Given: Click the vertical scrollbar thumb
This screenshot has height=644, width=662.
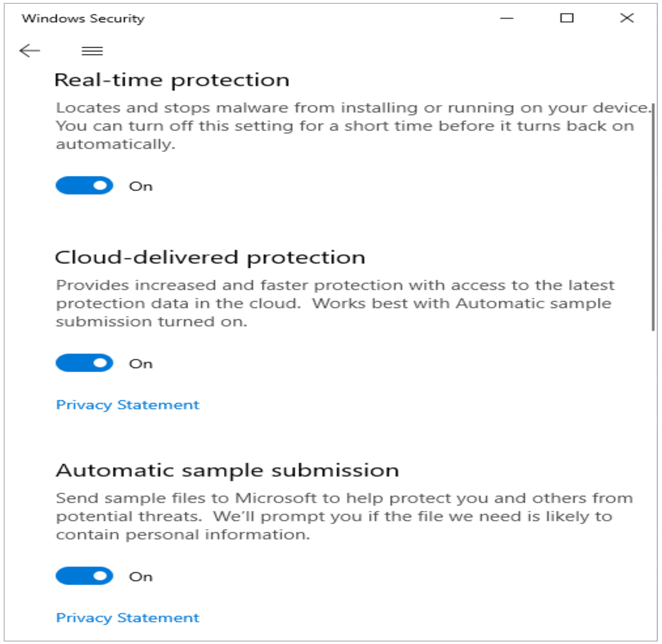Looking at the screenshot, I should tap(653, 218).
